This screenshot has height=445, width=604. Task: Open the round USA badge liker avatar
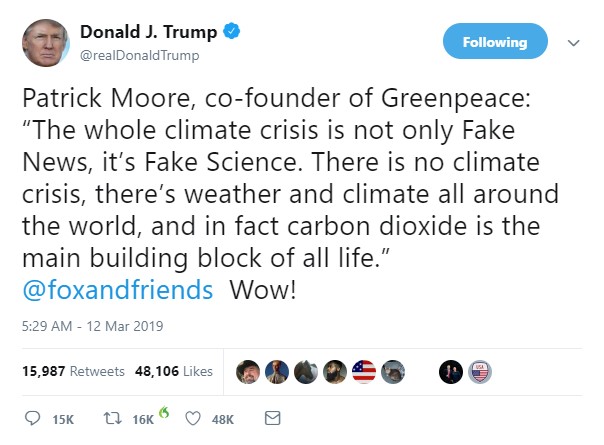point(482,371)
